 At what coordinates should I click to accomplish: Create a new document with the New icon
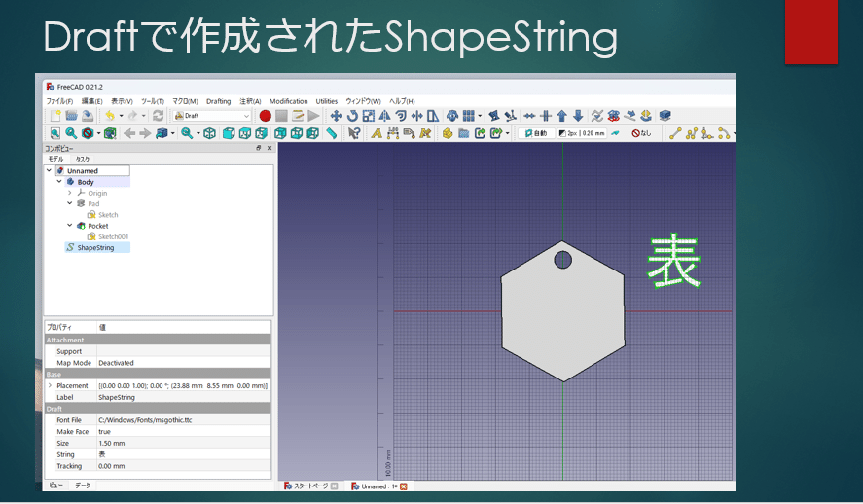[x=55, y=116]
